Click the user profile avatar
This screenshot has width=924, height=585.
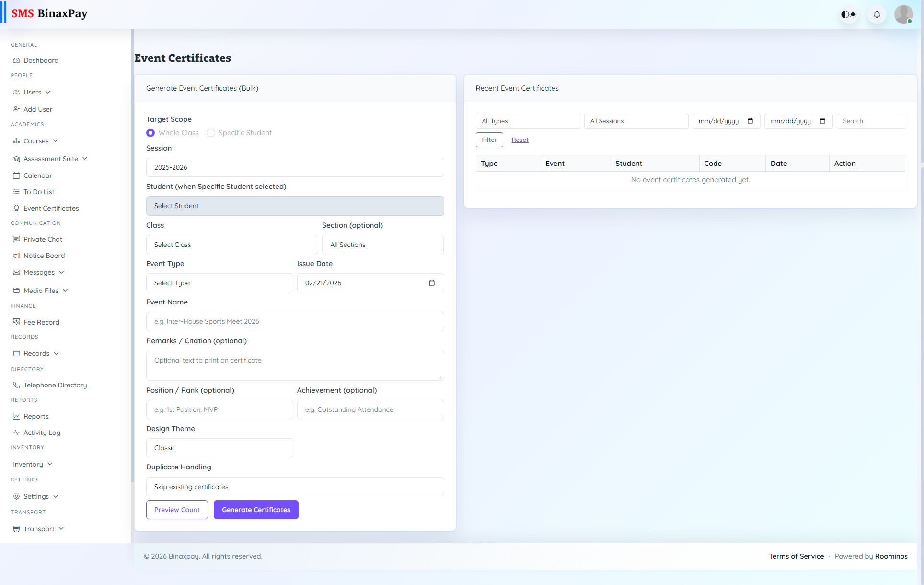[903, 14]
